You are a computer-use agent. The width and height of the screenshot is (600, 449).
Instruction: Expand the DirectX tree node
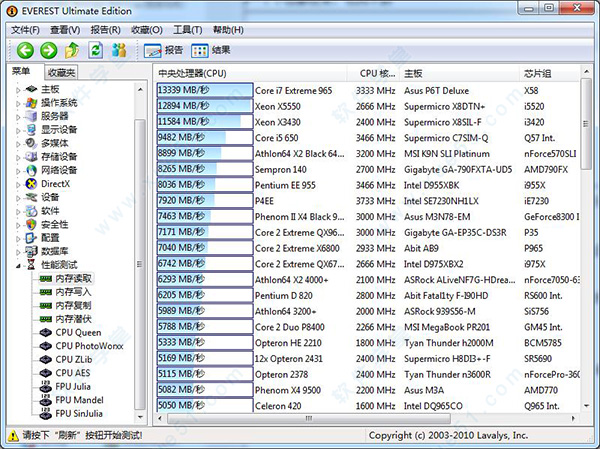pos(18,183)
